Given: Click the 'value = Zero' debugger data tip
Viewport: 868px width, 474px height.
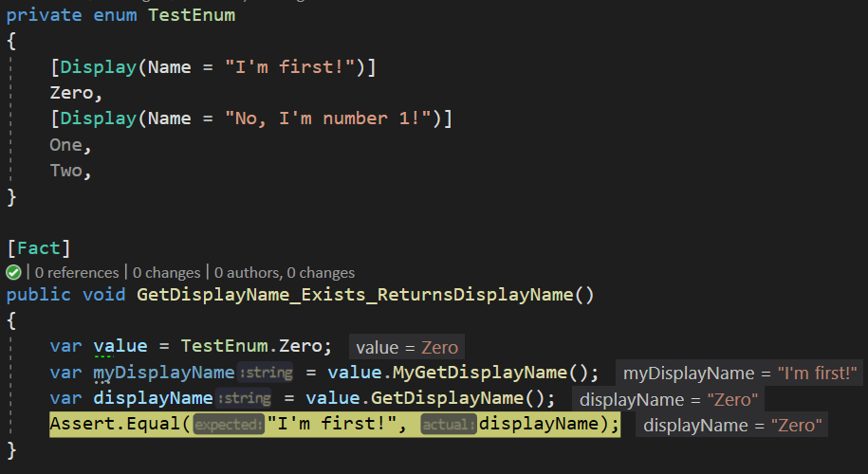Looking at the screenshot, I should tap(407, 347).
